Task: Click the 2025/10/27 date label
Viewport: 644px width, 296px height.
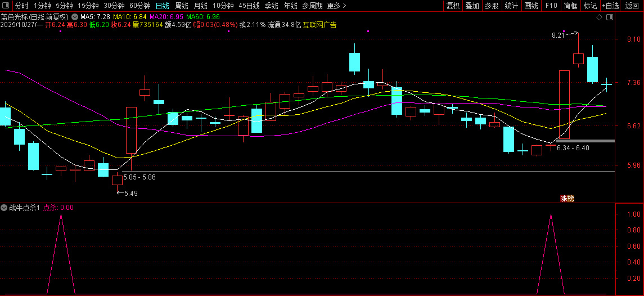Action: [18, 25]
